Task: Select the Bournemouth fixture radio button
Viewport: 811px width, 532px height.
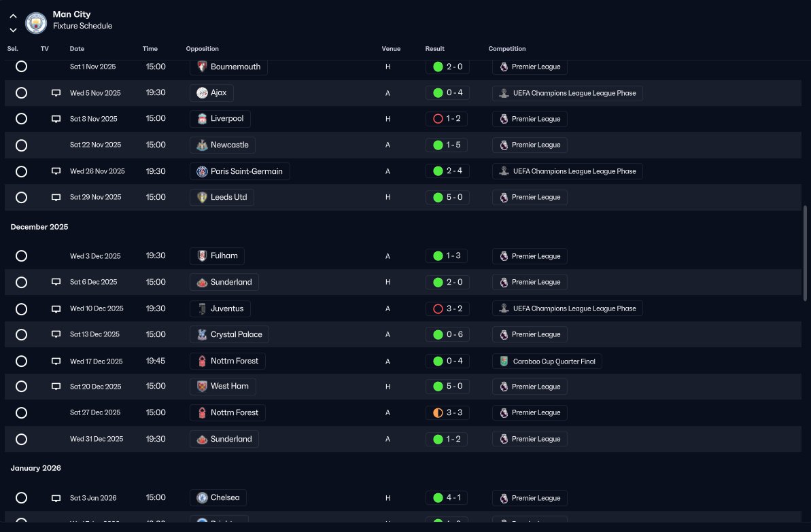Action: 21,66
